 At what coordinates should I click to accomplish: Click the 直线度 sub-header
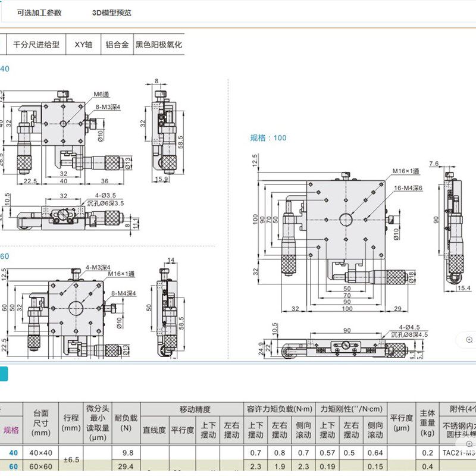click(x=155, y=430)
